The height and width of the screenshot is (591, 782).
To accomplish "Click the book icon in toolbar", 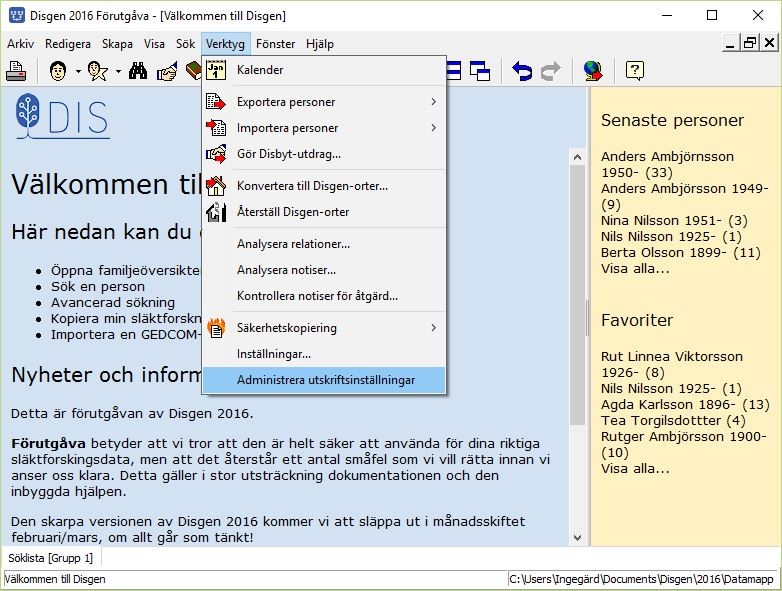I will click(x=194, y=71).
